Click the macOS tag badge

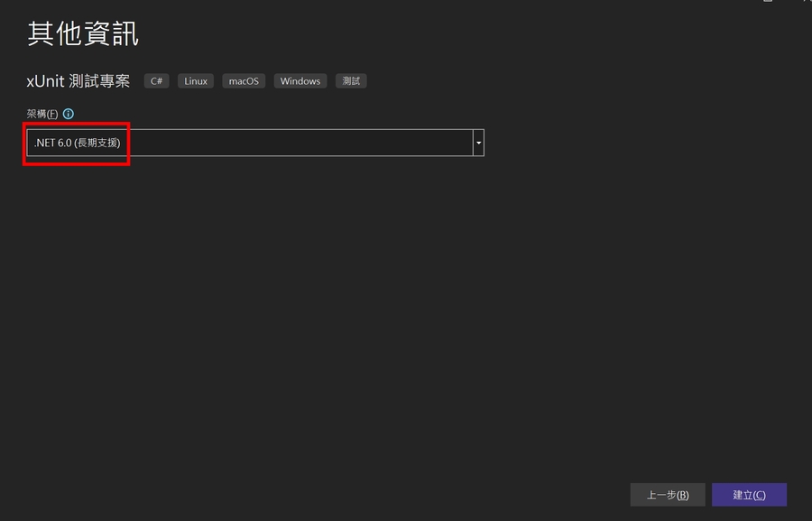point(244,81)
